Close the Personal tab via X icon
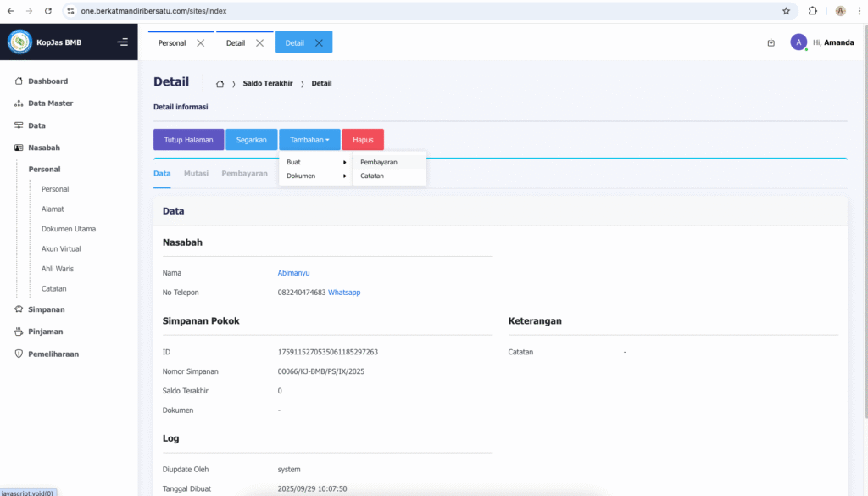This screenshot has width=868, height=496. tap(200, 43)
